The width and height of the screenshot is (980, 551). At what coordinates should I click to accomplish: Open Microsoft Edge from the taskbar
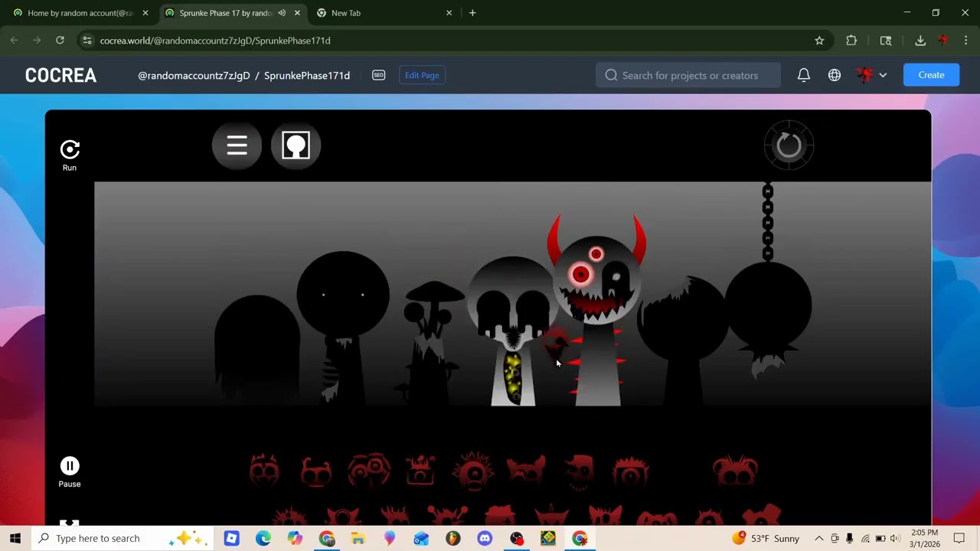[x=263, y=539]
